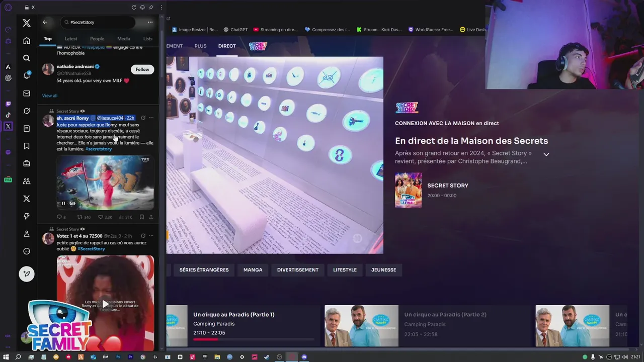Switch to the Top tab
The width and height of the screenshot is (644, 362).
click(x=48, y=39)
